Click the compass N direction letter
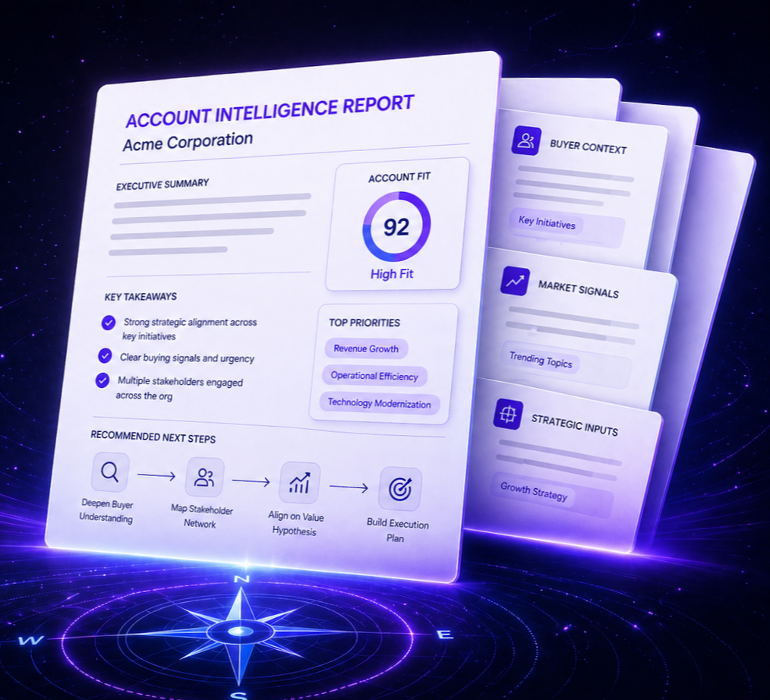 (x=241, y=579)
